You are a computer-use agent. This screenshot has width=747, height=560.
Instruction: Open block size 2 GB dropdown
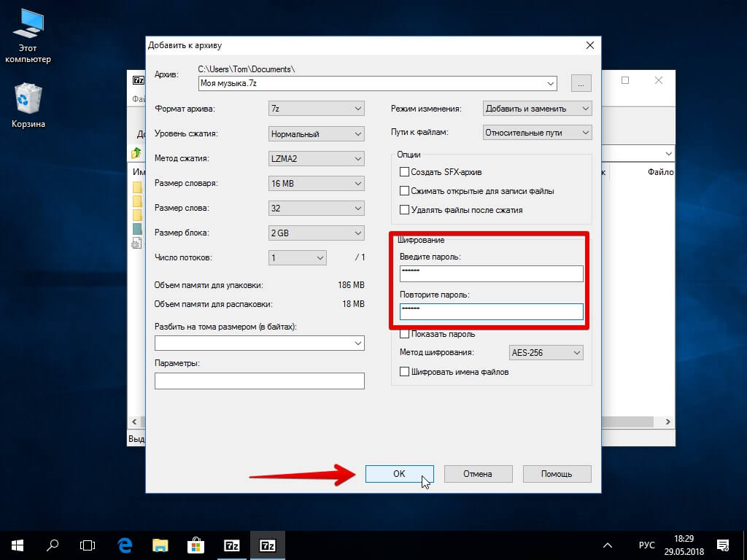317,233
